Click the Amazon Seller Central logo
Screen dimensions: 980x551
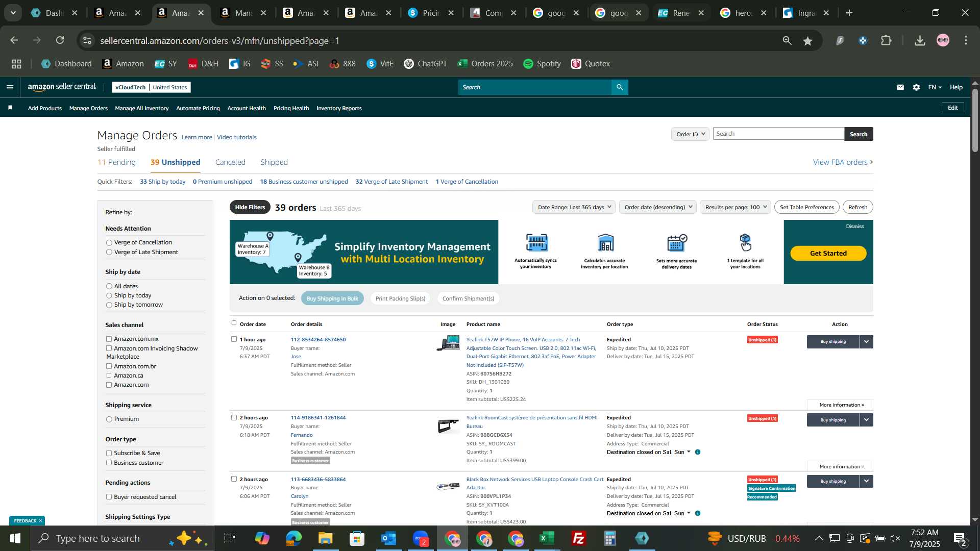click(x=62, y=87)
